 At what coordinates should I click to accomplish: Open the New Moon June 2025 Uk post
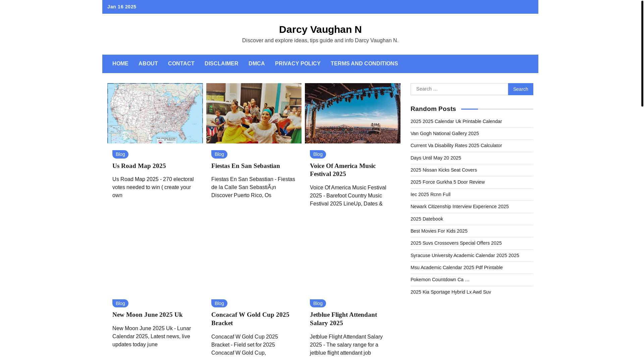click(148, 315)
